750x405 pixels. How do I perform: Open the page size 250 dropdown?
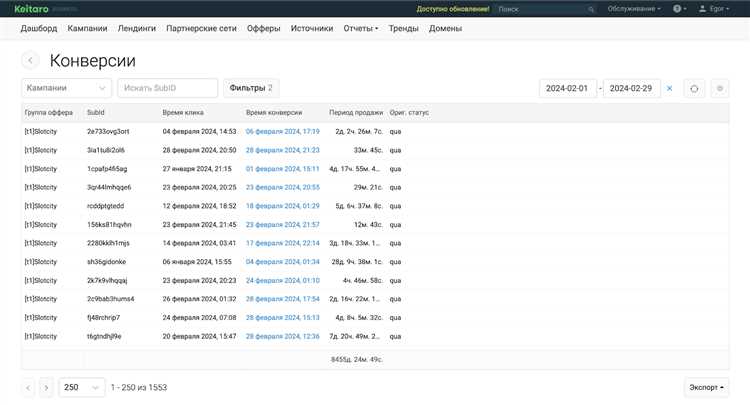81,387
